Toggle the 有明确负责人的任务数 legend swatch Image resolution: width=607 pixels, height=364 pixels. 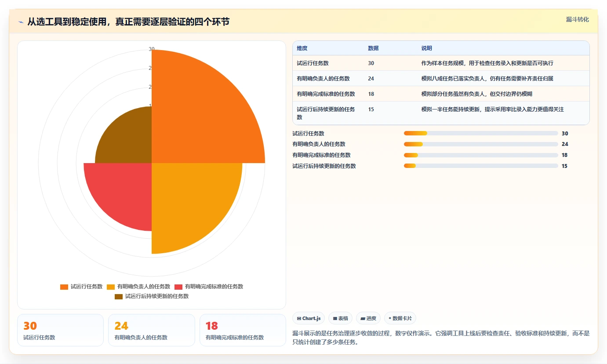pyautogui.click(x=111, y=287)
